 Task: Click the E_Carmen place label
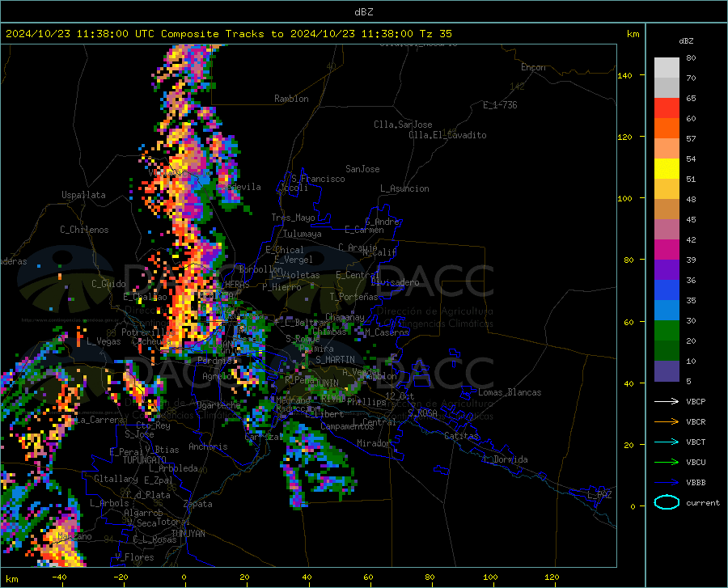coord(364,230)
